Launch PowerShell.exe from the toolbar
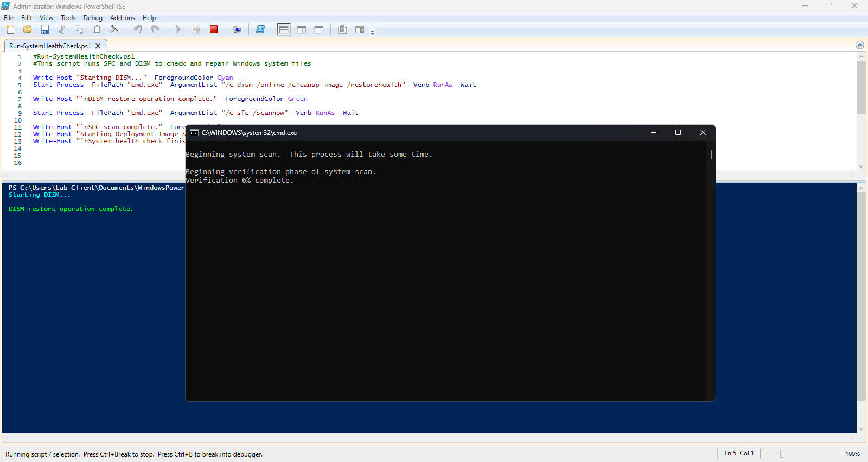 260,29
